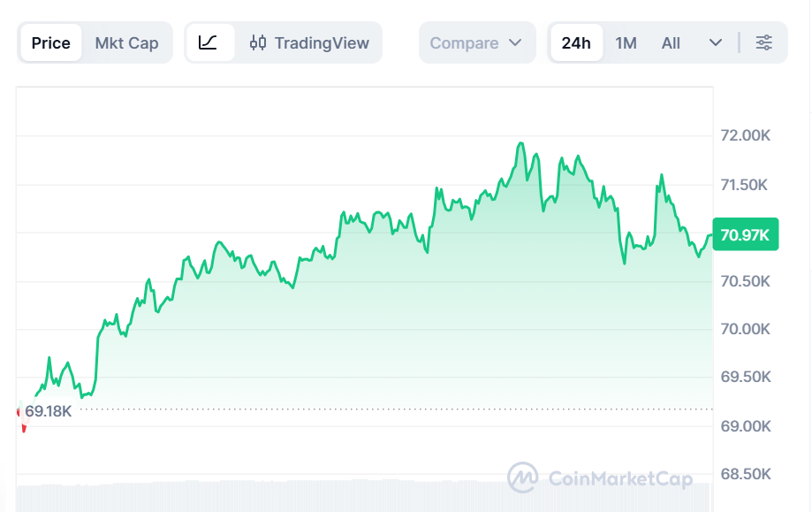Click the chart peak near 72.00K

click(521, 144)
